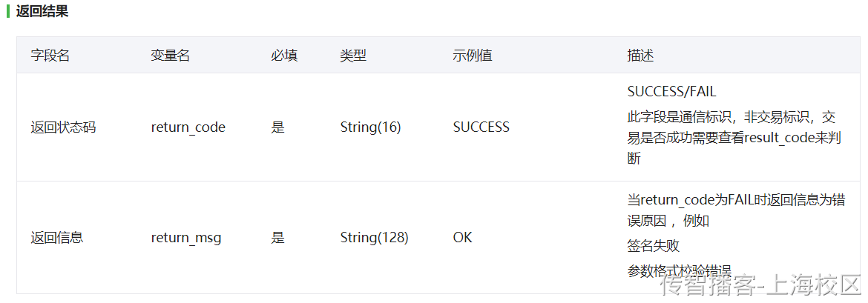Select the 字段名 column header
868x303 pixels.
(x=50, y=56)
